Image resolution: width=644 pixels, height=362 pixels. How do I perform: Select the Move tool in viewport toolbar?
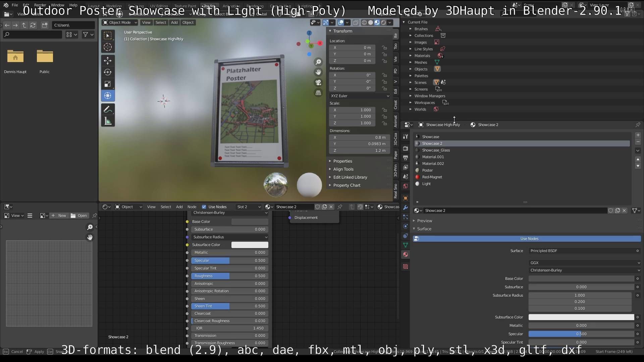point(108,61)
